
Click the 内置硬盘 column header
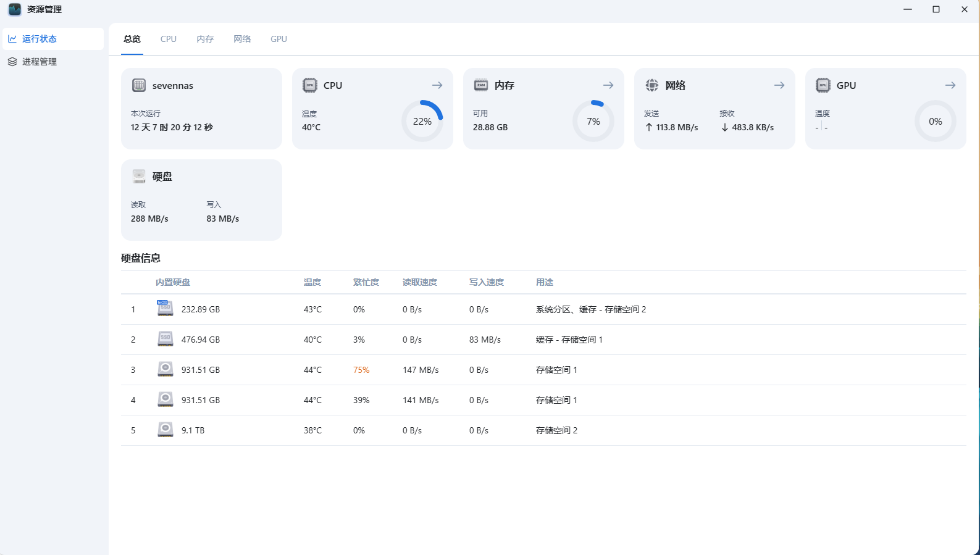(x=173, y=282)
